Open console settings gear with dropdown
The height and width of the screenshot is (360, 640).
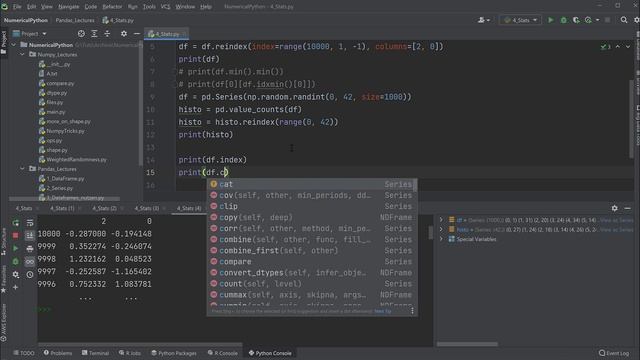(16, 274)
